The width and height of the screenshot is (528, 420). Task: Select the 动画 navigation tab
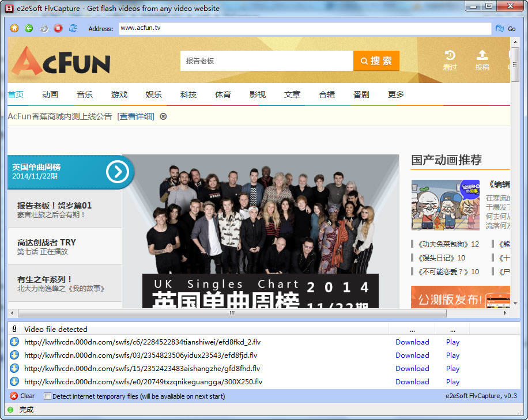[x=50, y=94]
